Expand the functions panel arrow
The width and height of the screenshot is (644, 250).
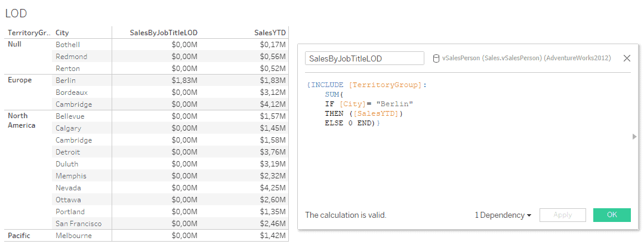coord(634,137)
